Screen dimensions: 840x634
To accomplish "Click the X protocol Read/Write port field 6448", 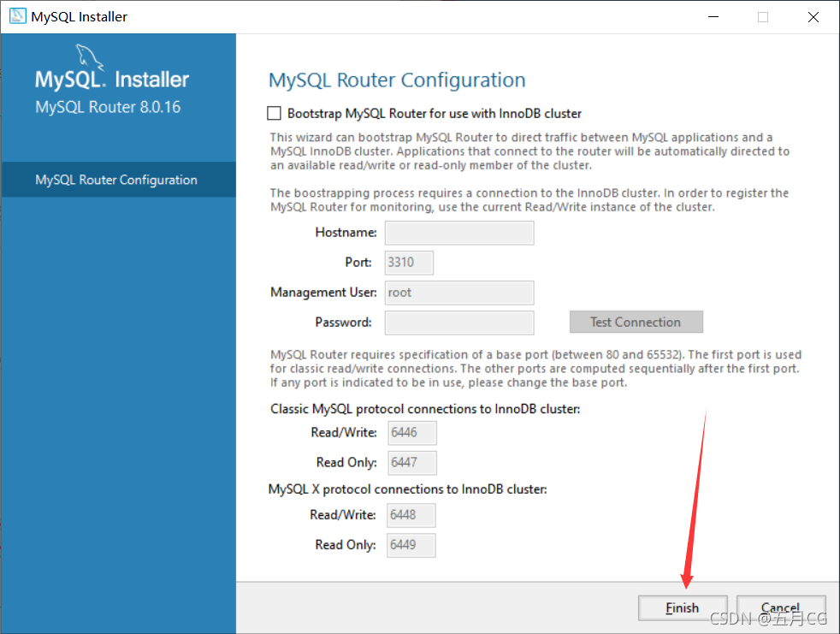I will [x=411, y=515].
